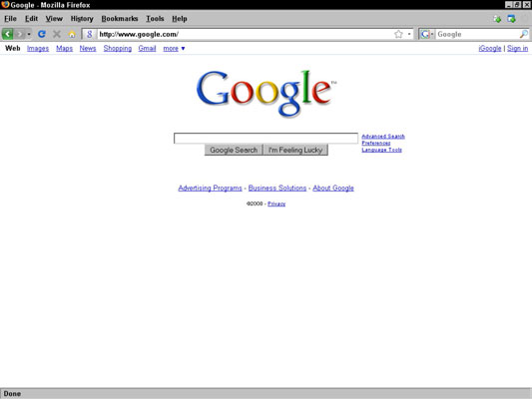The image size is (532, 399).
Task: Open the Help menu
Action: pyautogui.click(x=179, y=19)
